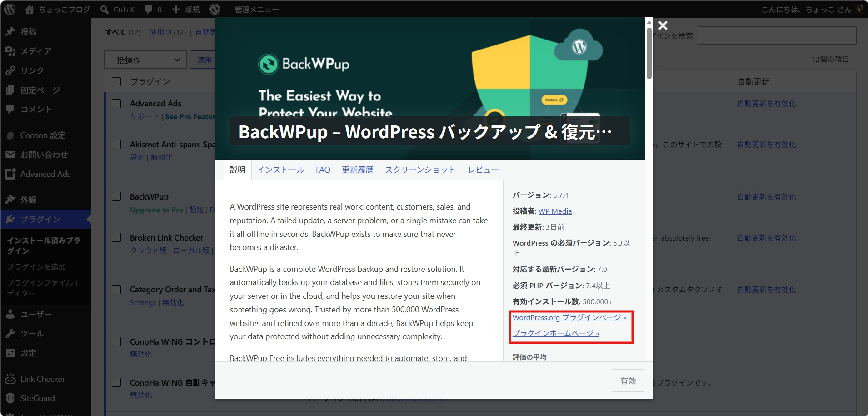Tick the ConoHa WING 自動キャ row checkbox

tap(116, 382)
